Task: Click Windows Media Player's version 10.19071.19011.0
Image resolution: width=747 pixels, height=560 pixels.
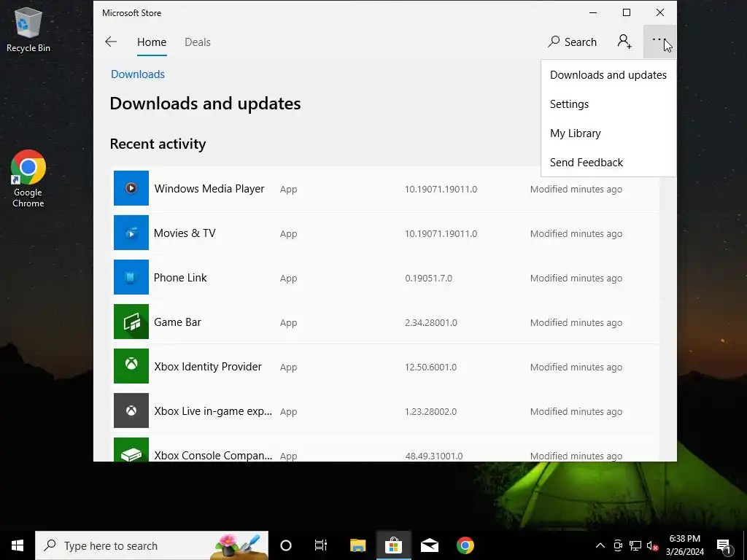Action: click(441, 190)
